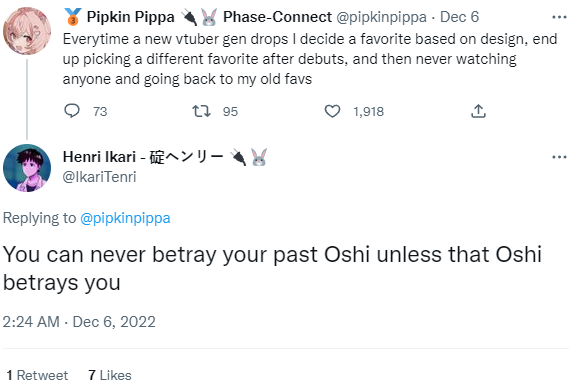Click the @pipkinpippa handle in the tweet header
Screen dimensions: 580x392
[x=381, y=17]
